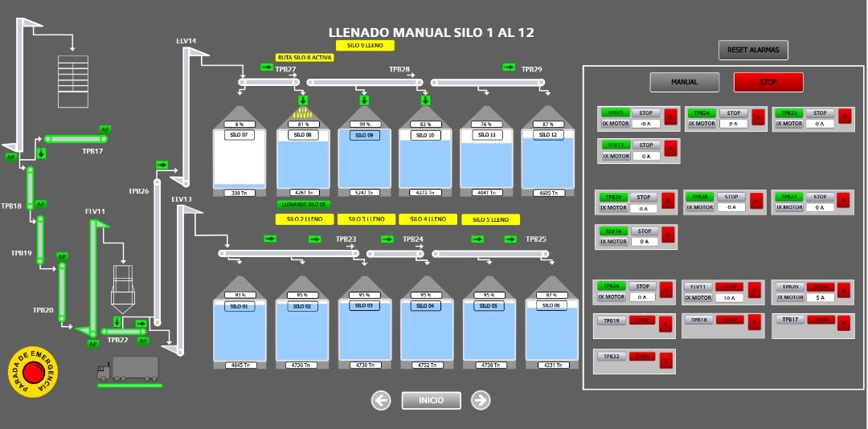Click the red button in TPB25 panel
This screenshot has height=429, width=868.
(671, 117)
